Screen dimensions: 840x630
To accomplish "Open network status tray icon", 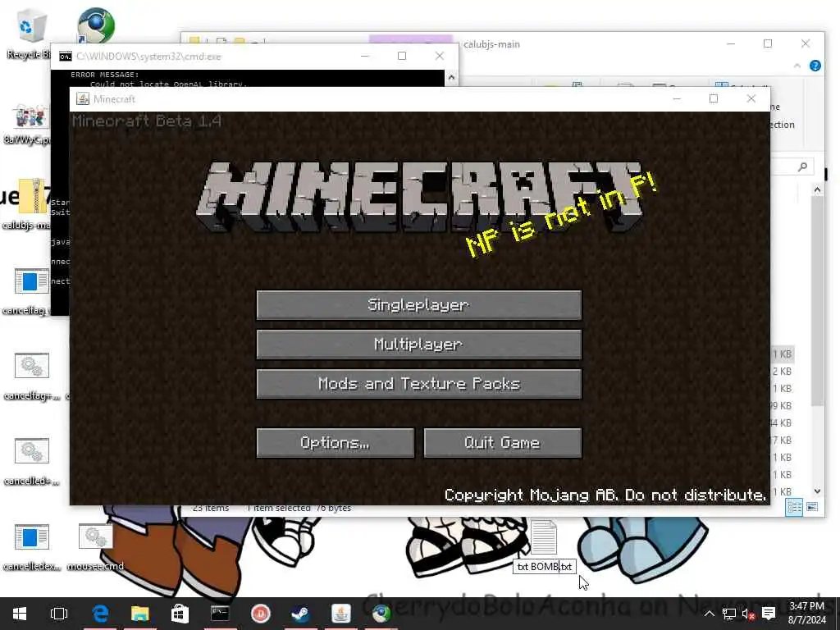I will click(x=729, y=614).
